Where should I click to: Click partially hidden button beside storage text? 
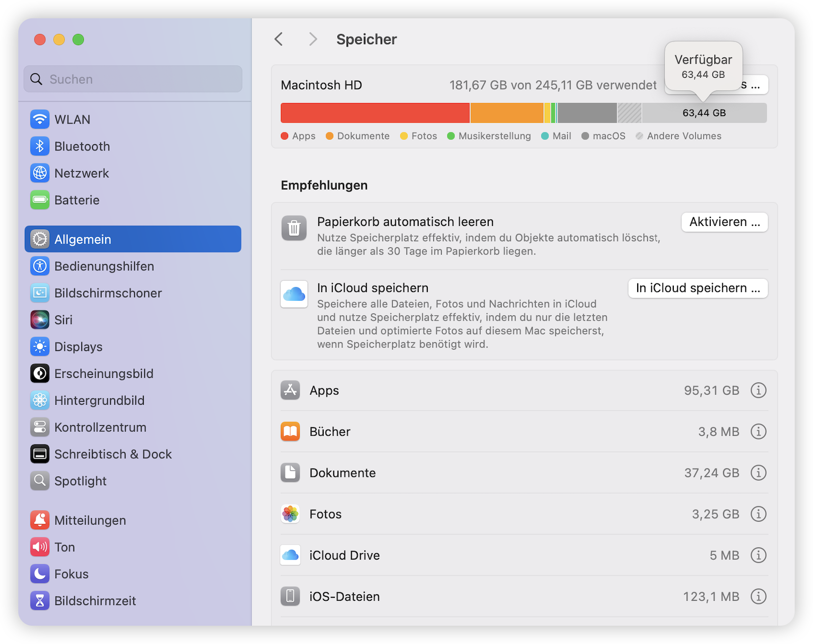pos(755,85)
